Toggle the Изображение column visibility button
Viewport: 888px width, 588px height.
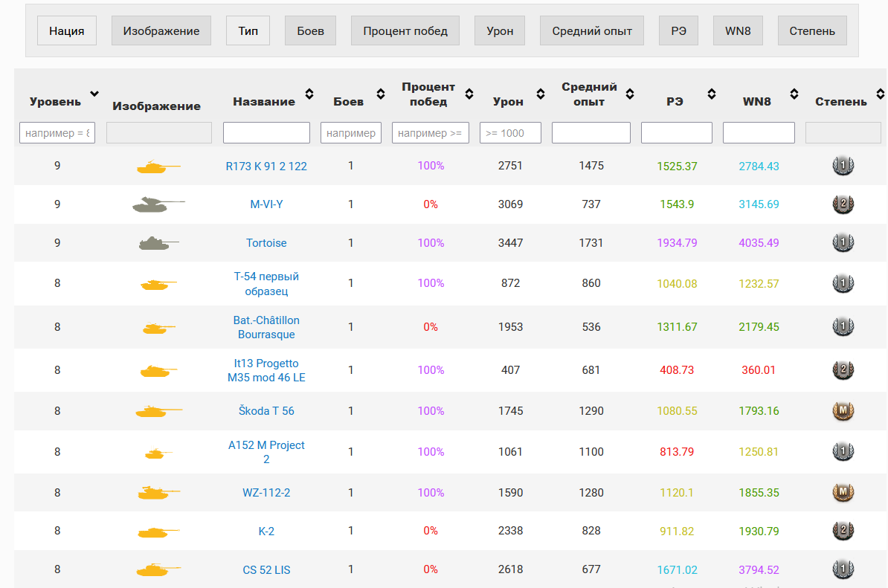[161, 31]
